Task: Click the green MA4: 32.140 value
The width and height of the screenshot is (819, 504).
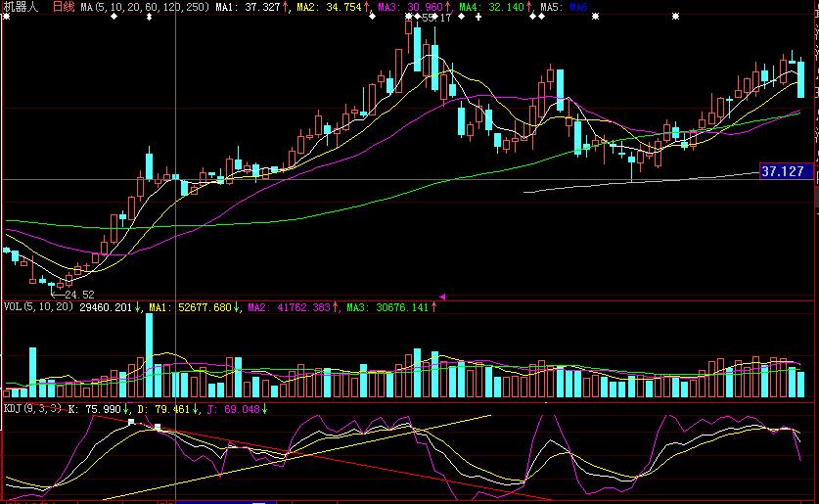Action: pyautogui.click(x=491, y=7)
